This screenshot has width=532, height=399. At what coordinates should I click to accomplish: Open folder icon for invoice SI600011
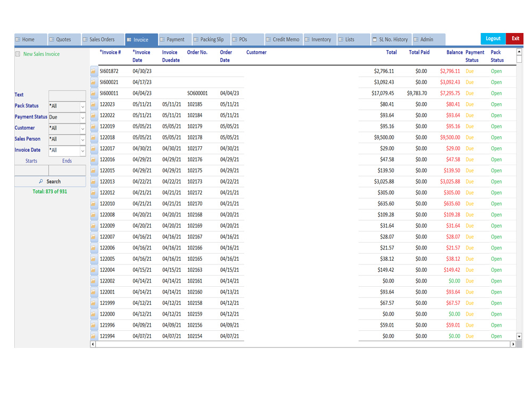(x=93, y=93)
